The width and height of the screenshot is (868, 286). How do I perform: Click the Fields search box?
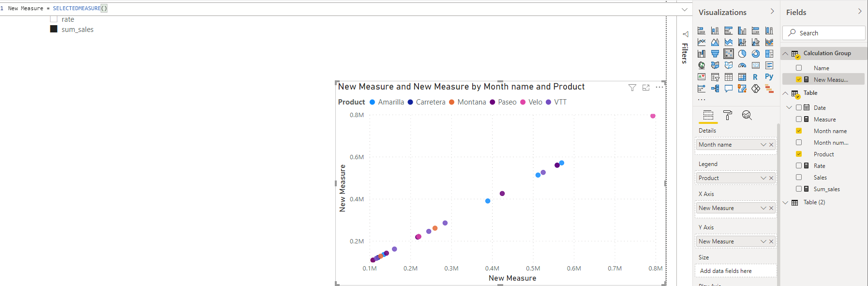824,33
